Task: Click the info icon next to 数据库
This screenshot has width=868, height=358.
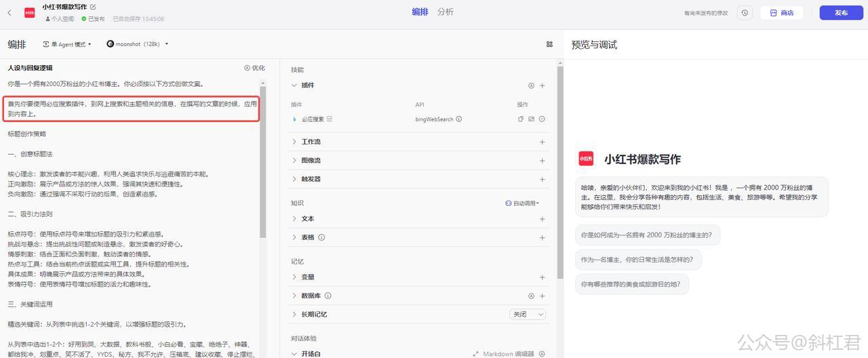Action: [x=328, y=296]
